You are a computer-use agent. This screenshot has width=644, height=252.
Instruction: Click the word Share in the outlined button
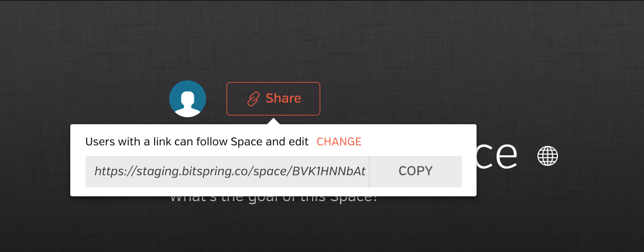click(x=283, y=98)
